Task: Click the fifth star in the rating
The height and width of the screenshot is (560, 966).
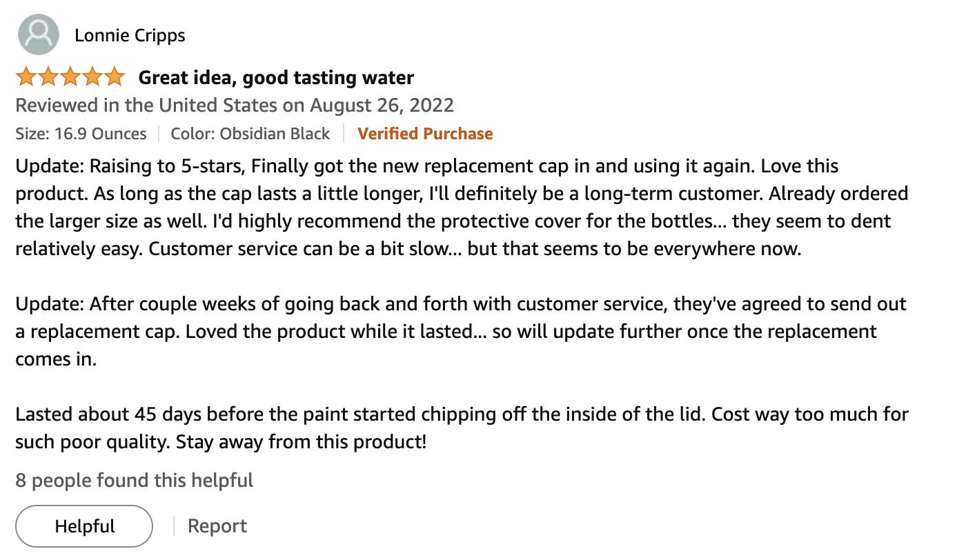Action: click(114, 77)
